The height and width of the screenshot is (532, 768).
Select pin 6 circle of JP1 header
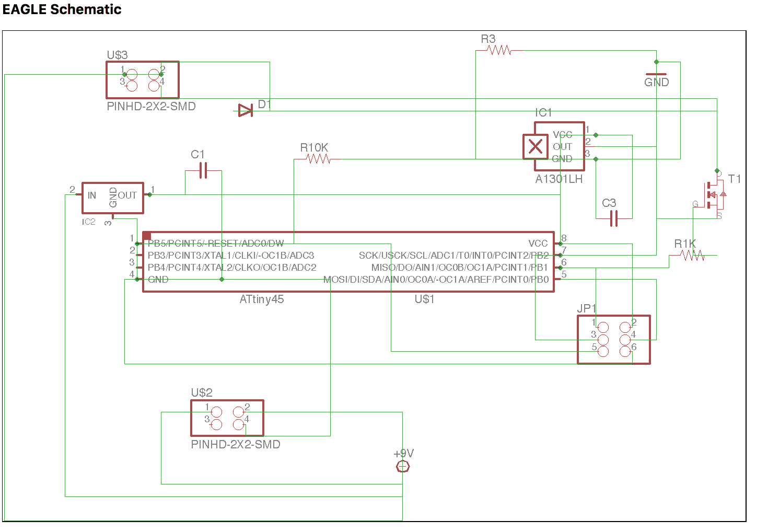625,352
